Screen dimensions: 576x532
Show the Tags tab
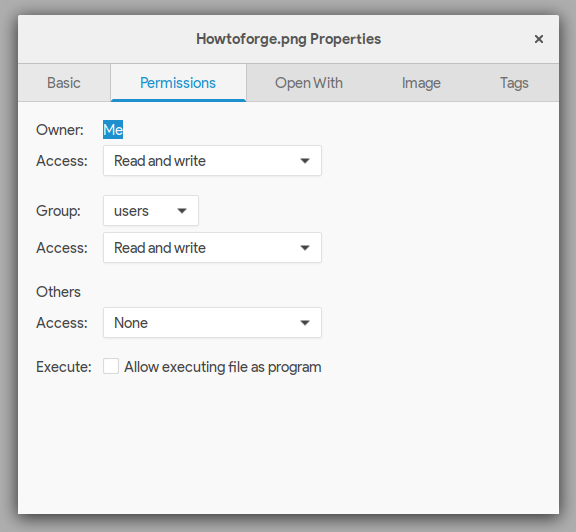pos(514,83)
